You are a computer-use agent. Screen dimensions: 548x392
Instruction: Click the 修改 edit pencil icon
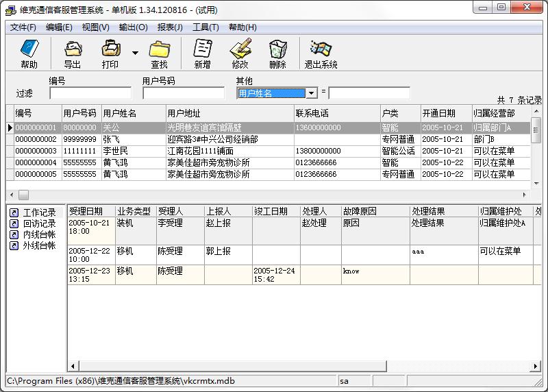[240, 48]
